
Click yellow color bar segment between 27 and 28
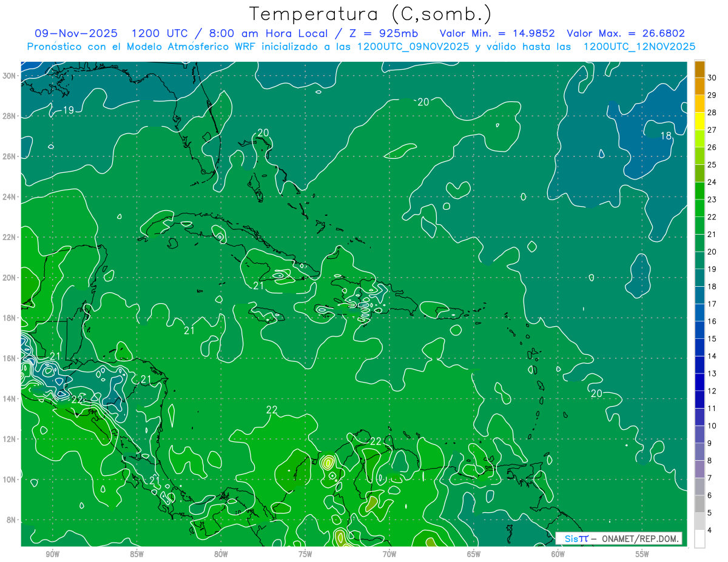point(700,121)
